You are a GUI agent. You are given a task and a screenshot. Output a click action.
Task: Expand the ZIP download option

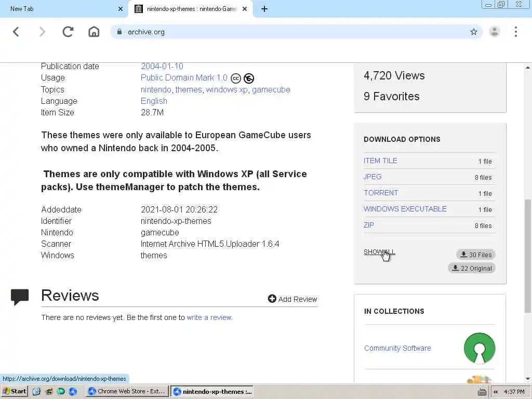369,225
